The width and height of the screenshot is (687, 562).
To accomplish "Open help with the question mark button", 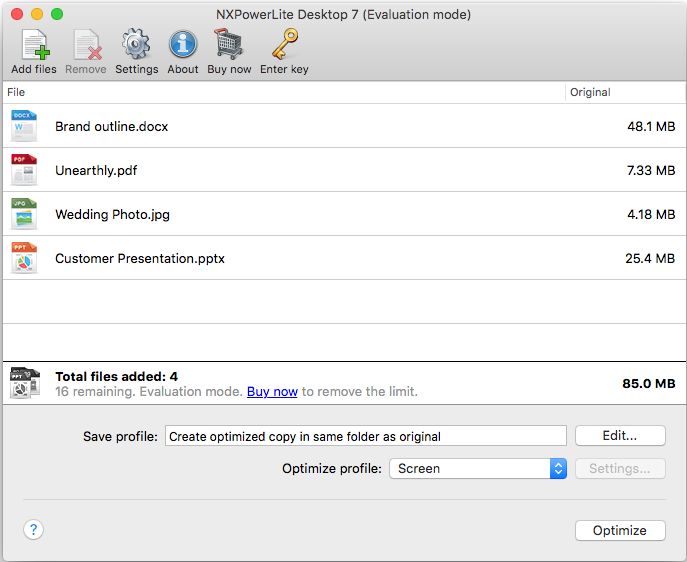I will (33, 530).
